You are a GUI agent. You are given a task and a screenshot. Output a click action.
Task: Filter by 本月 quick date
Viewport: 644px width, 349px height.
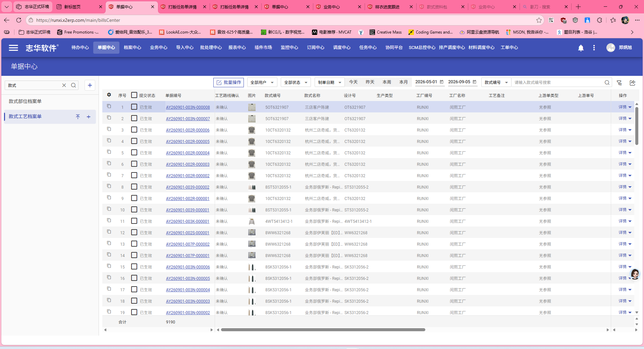point(404,82)
